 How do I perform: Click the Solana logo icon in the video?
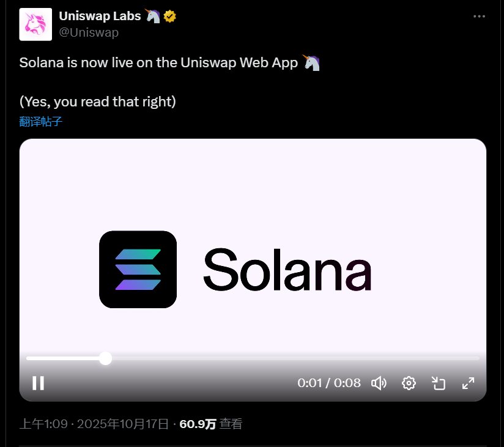[138, 269]
